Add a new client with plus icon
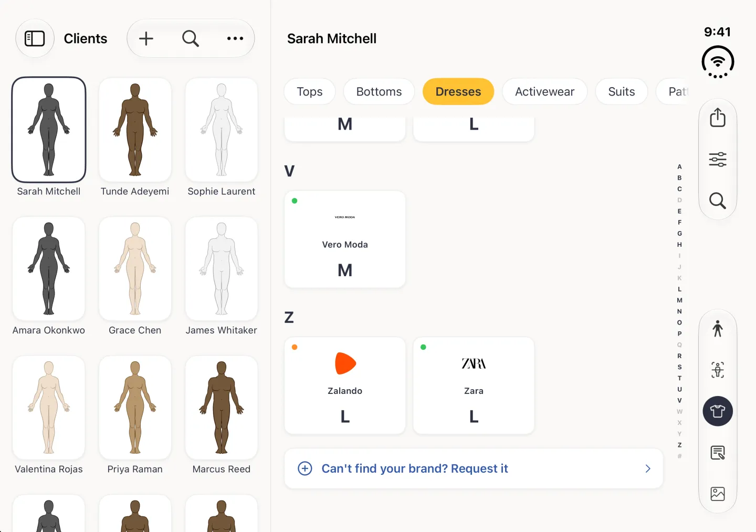 146,38
